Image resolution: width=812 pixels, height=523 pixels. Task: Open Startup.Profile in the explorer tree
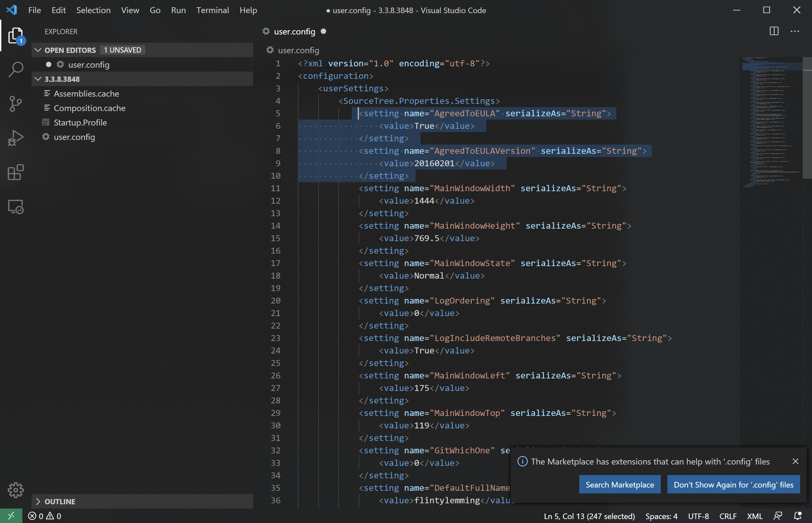pos(80,122)
